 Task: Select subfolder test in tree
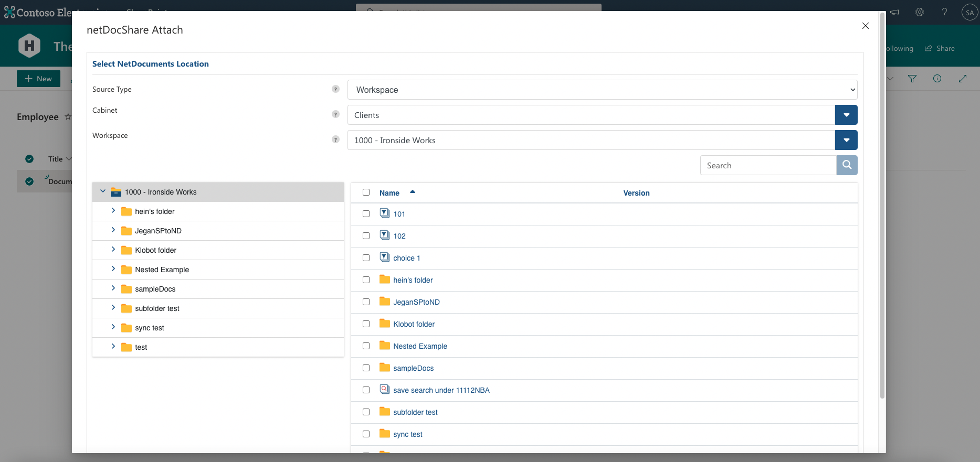coord(157,308)
